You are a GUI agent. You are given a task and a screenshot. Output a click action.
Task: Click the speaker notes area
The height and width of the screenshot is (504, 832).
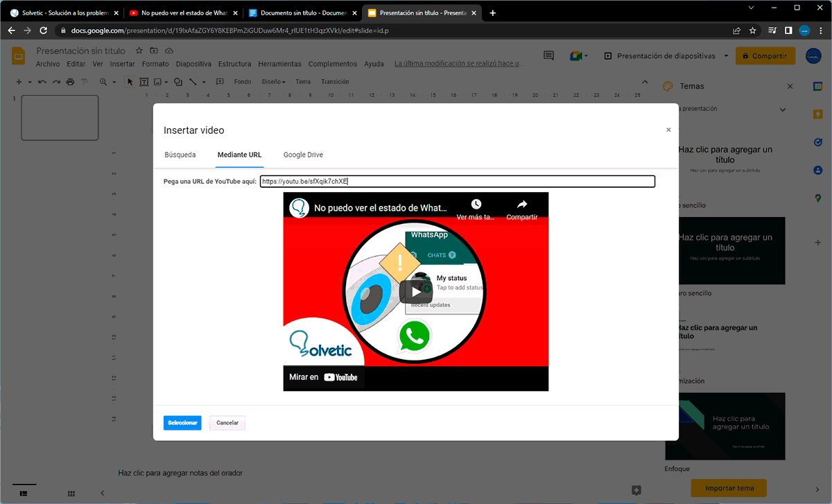point(180,473)
